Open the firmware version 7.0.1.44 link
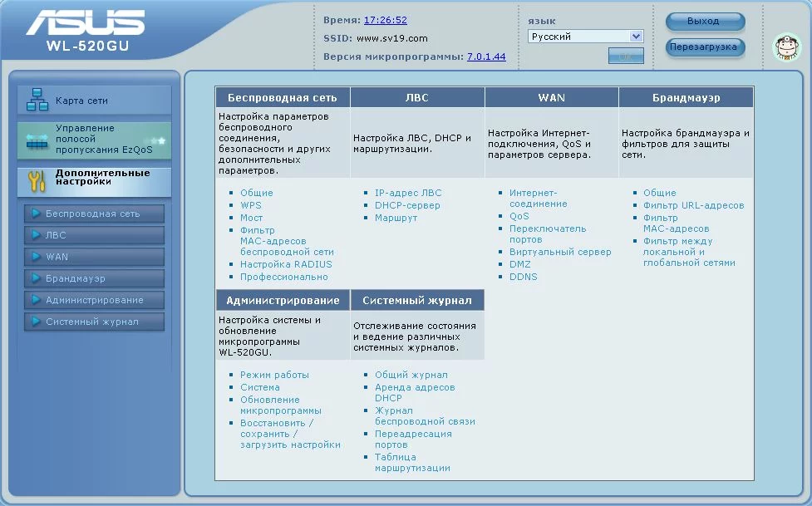The height and width of the screenshot is (506, 812). (x=486, y=56)
